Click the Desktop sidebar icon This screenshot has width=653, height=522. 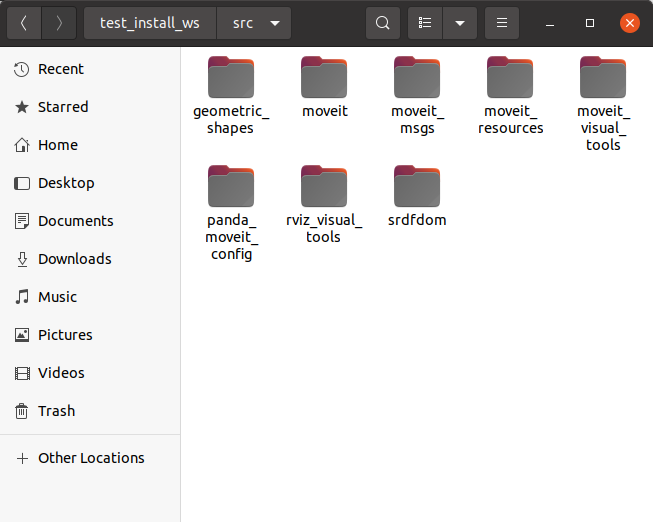22,183
